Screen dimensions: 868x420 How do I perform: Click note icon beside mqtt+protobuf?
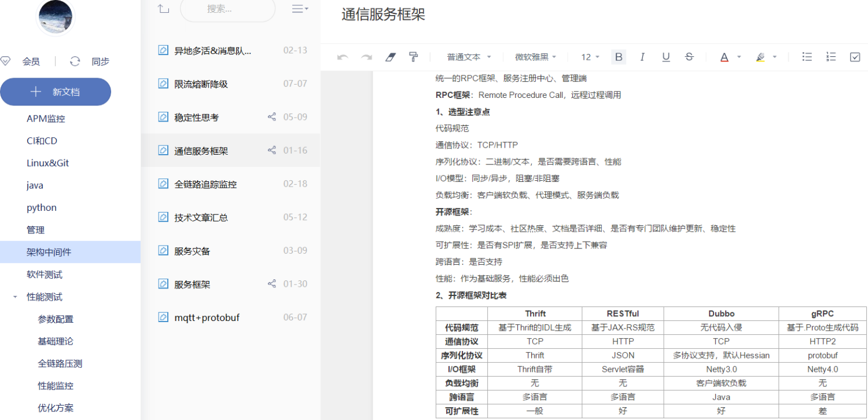(163, 317)
